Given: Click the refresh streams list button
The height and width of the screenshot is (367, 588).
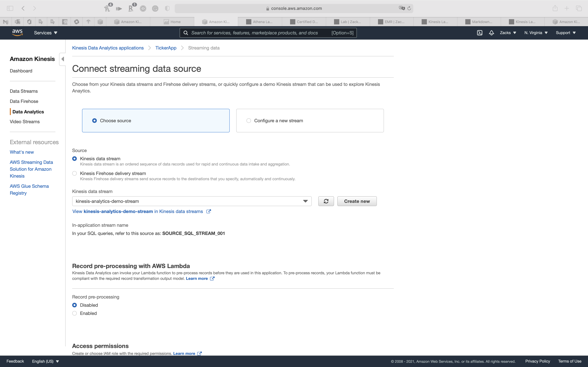Looking at the screenshot, I should pyautogui.click(x=326, y=201).
